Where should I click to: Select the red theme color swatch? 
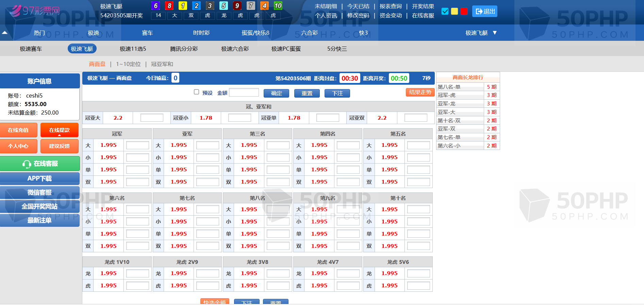(x=464, y=12)
